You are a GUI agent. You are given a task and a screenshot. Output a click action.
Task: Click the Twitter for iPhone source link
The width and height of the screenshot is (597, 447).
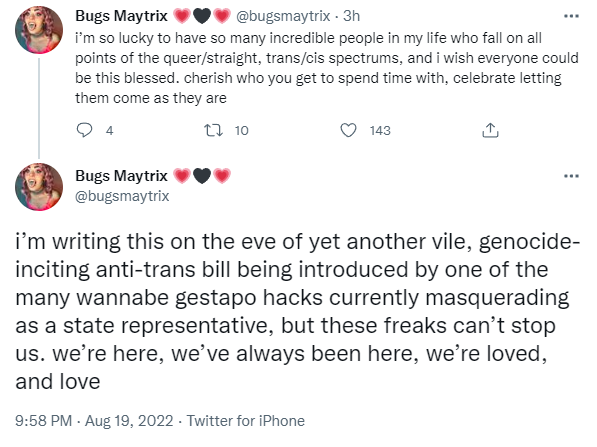tap(246, 421)
